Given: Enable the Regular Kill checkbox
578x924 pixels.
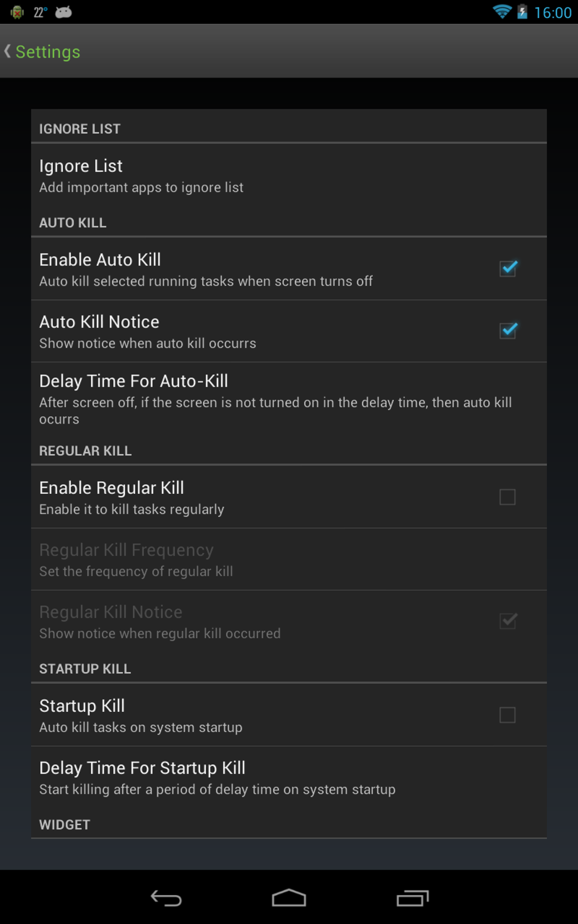Looking at the screenshot, I should [508, 497].
